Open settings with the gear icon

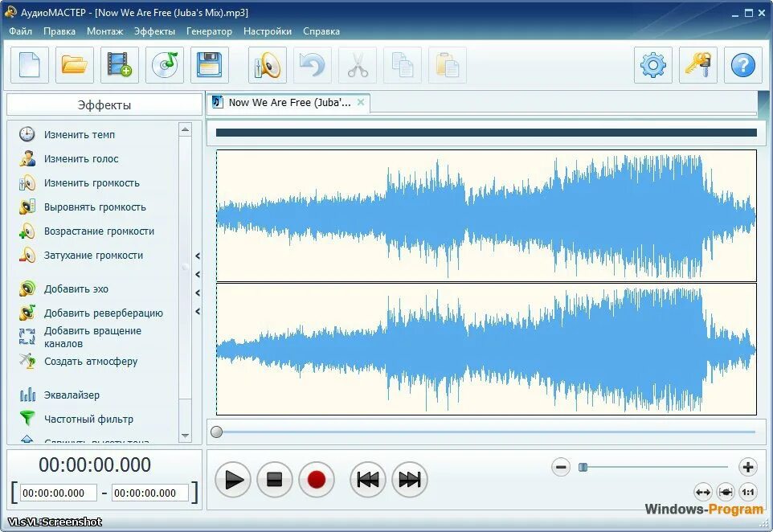653,65
